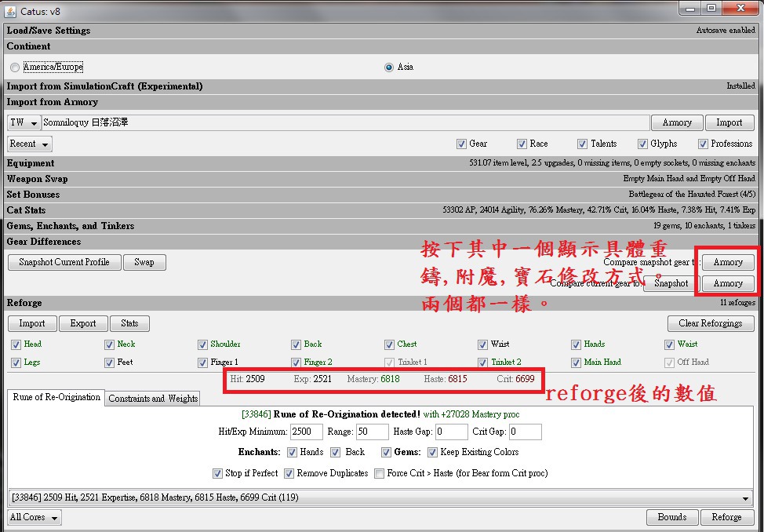Image resolution: width=764 pixels, height=532 pixels.
Task: Toggle the Race import checkbox
Action: [522, 144]
